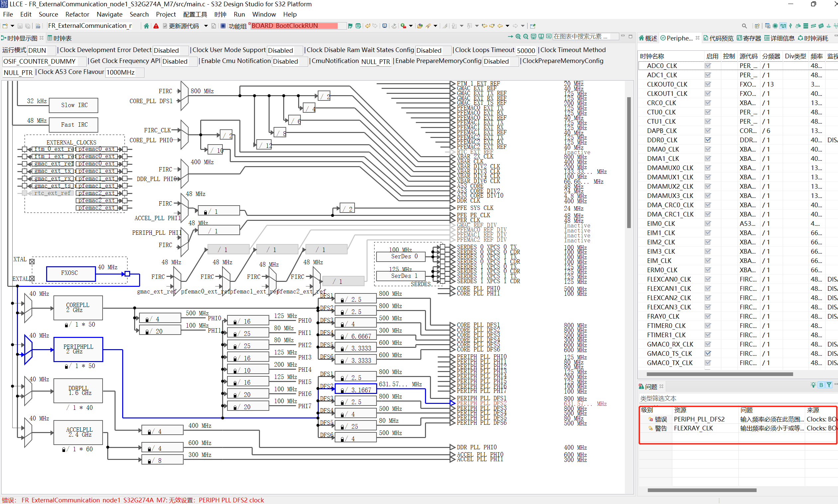
Task: Open the Window menu
Action: tap(264, 14)
